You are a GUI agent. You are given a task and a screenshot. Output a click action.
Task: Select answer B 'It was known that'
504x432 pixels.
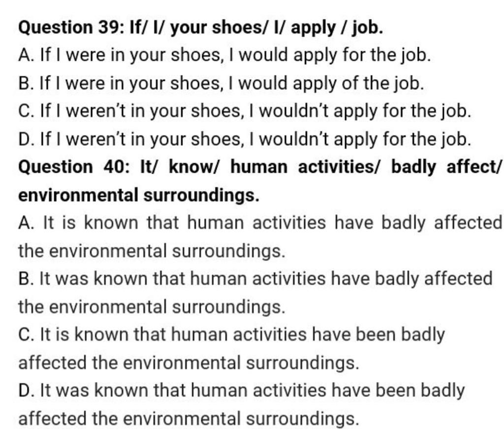[x=255, y=293]
